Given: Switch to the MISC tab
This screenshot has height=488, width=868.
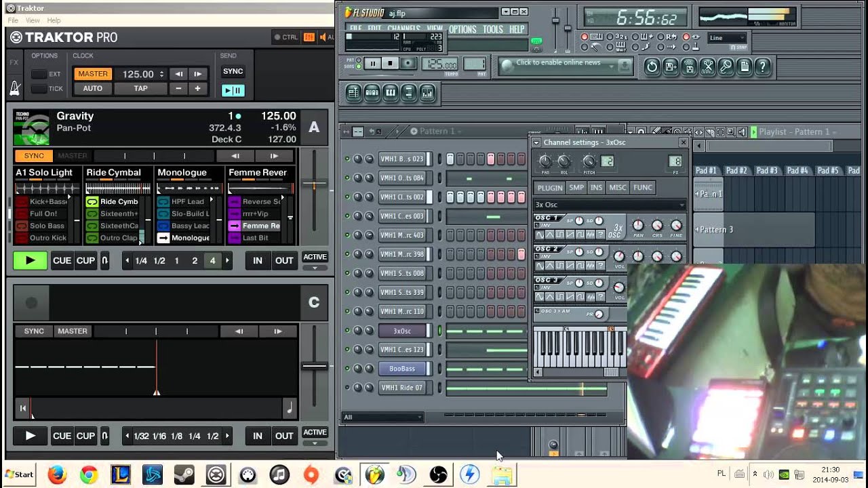Looking at the screenshot, I should tap(618, 188).
